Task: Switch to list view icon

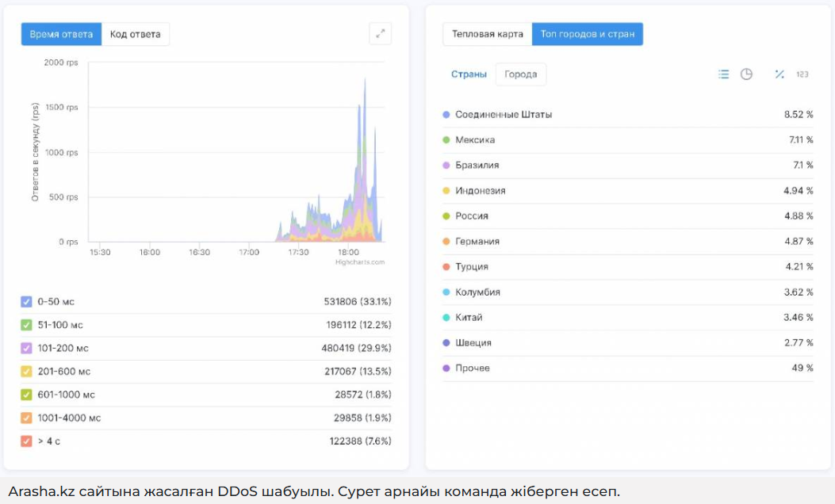Action: click(x=723, y=74)
